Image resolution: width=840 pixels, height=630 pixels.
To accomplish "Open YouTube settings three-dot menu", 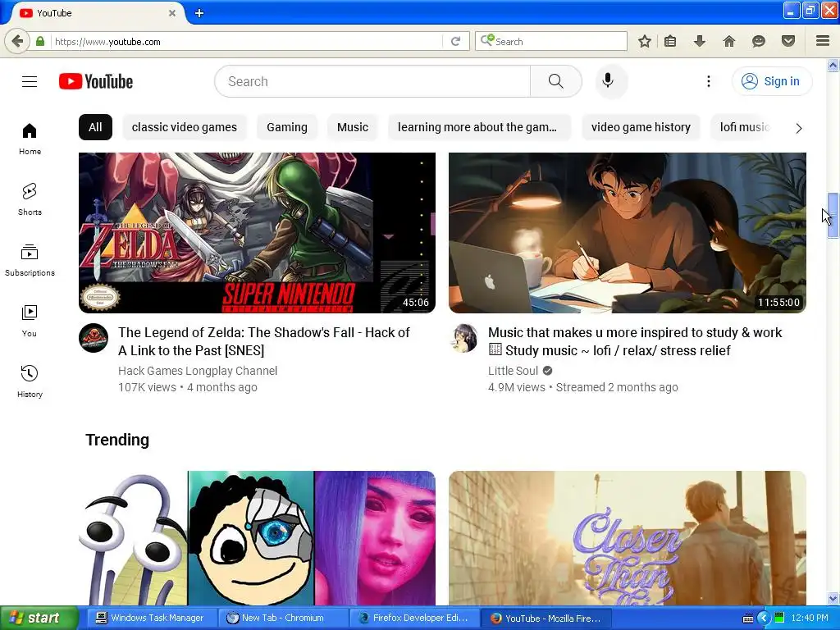I will point(709,81).
